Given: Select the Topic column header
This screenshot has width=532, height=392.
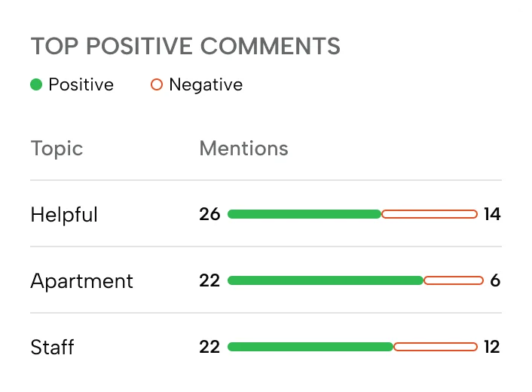Looking at the screenshot, I should (x=57, y=149).
